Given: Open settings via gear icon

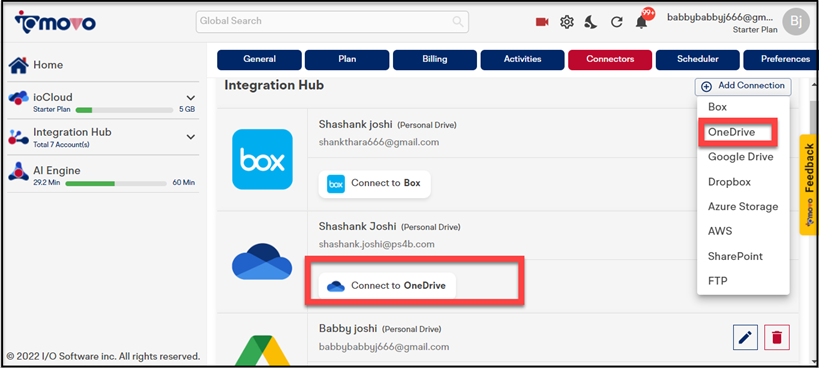Looking at the screenshot, I should click(x=567, y=22).
